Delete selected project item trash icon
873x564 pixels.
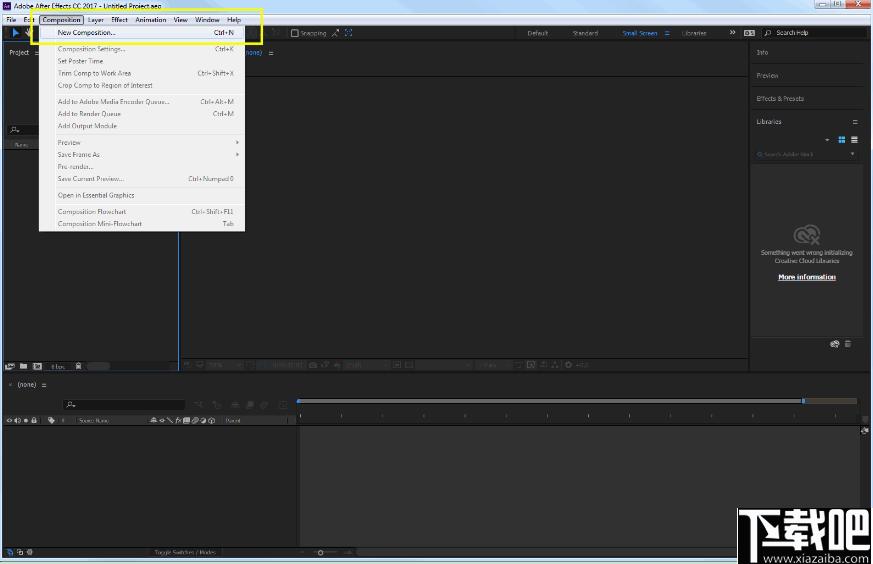79,366
